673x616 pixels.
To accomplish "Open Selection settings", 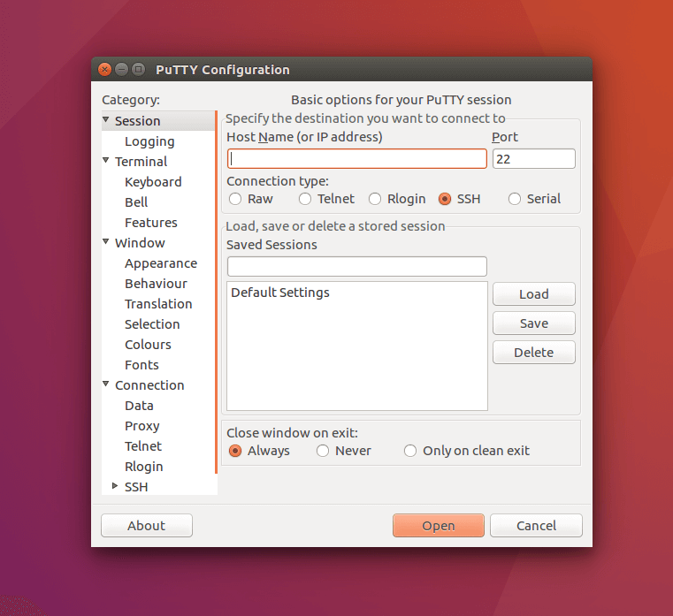I will (152, 324).
